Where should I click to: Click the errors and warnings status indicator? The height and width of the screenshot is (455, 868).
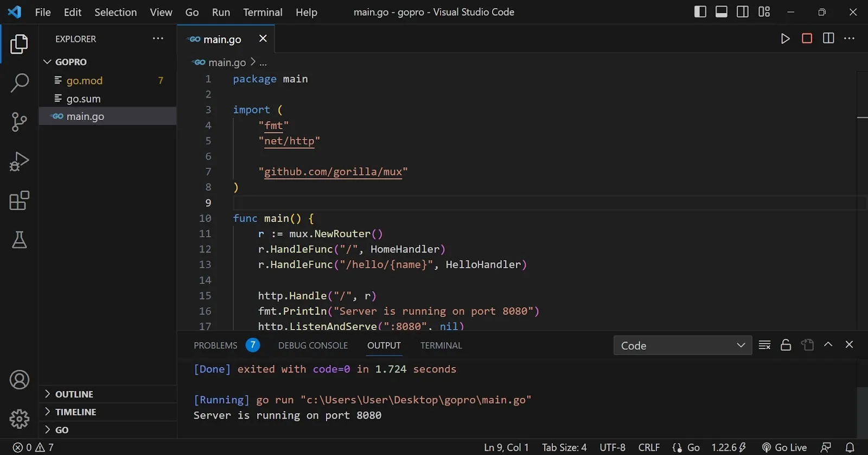33,447
